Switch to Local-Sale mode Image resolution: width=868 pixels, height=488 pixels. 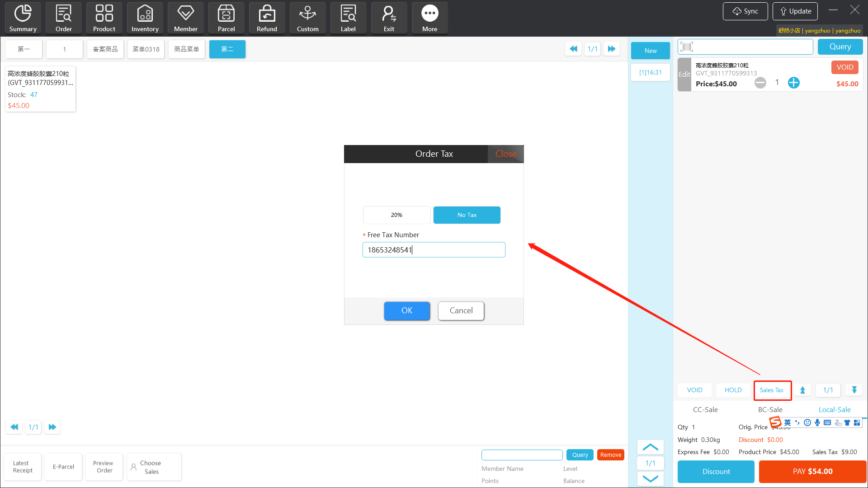click(x=835, y=410)
